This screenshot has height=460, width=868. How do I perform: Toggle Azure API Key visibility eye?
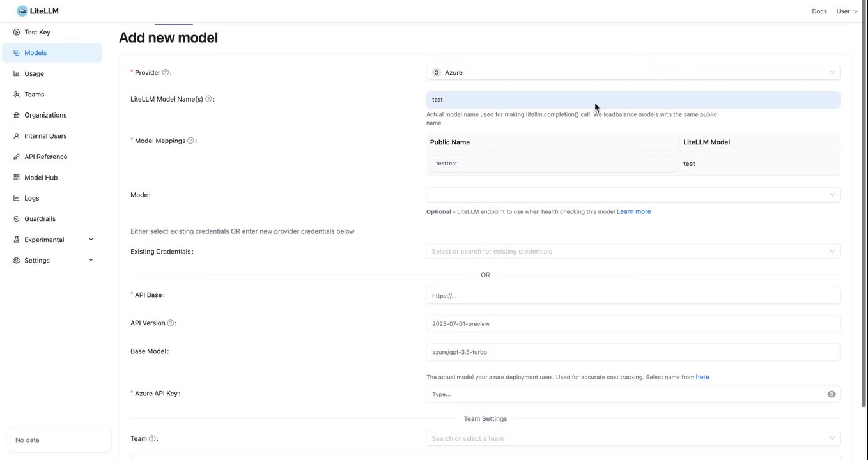pyautogui.click(x=832, y=394)
